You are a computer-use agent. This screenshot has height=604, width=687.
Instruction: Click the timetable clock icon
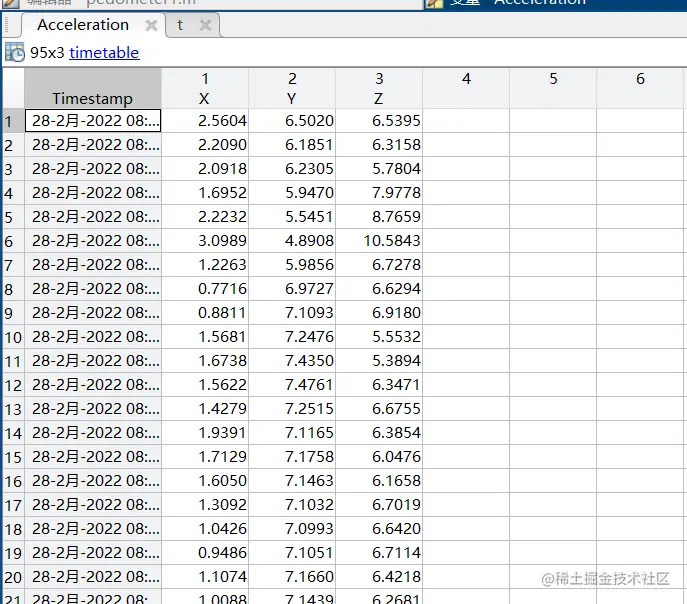14,53
